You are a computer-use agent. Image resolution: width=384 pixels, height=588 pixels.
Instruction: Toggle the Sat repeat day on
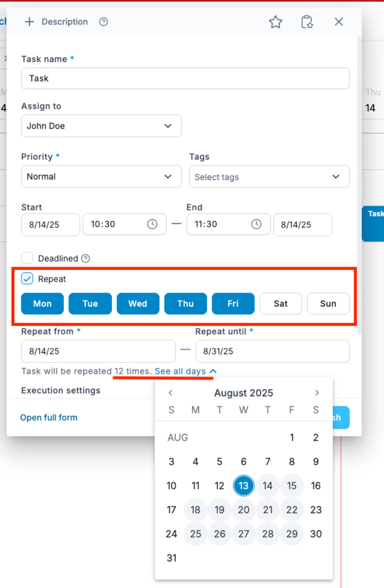[x=280, y=304]
